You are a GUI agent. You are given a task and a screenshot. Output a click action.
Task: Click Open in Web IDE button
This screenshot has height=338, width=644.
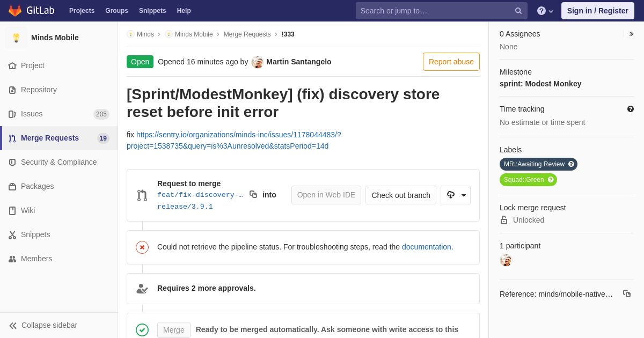point(326,195)
